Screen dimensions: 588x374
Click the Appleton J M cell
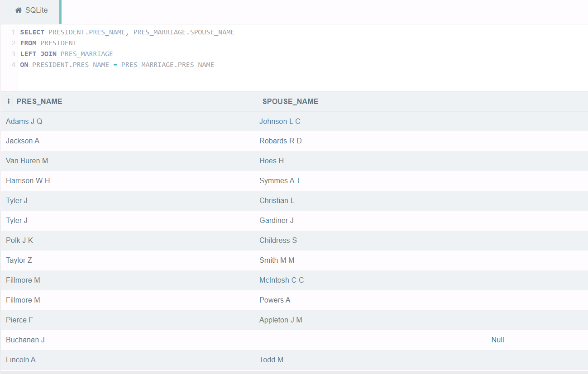pos(421,320)
